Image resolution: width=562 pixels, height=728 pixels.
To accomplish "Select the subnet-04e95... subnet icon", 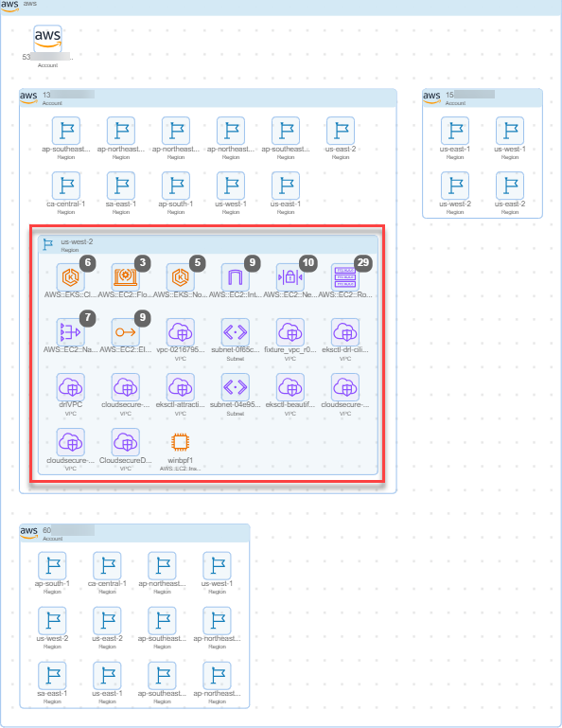I will [x=236, y=387].
